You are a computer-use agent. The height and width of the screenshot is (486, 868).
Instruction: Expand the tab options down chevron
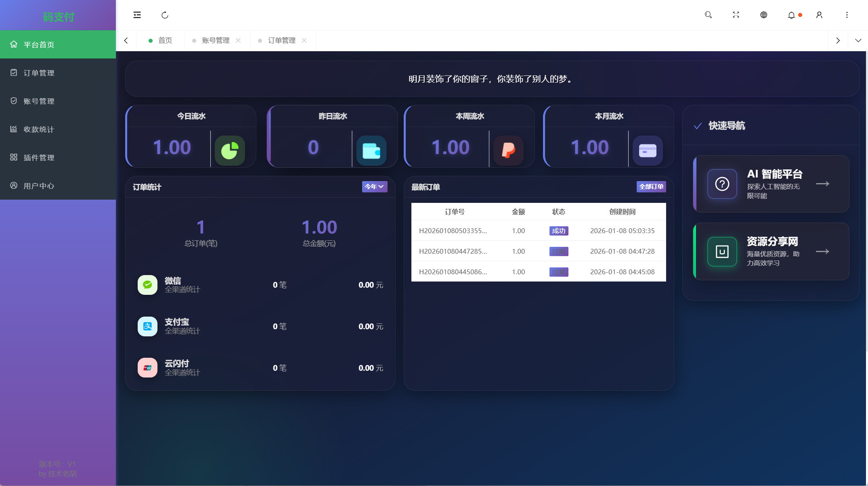click(x=858, y=40)
